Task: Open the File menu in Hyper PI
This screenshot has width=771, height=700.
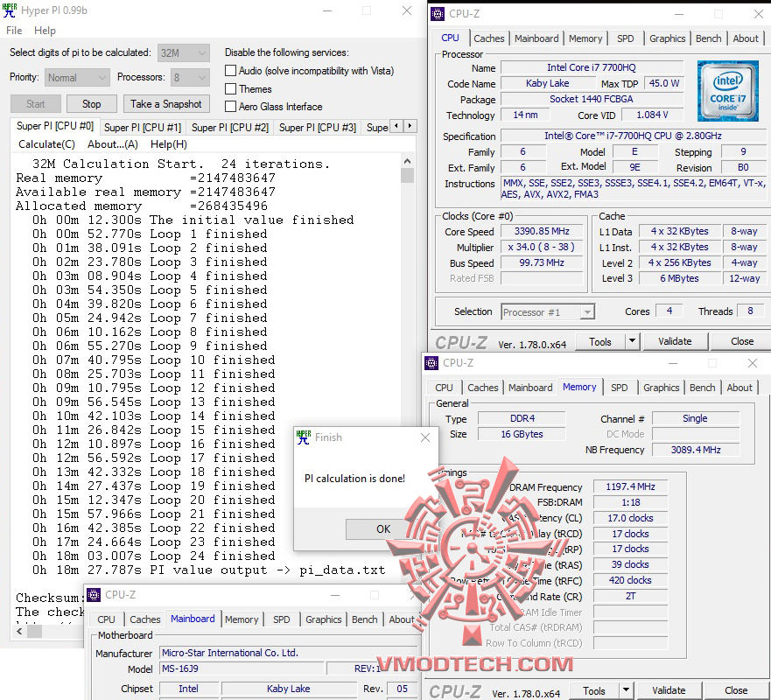Action: coord(14,31)
